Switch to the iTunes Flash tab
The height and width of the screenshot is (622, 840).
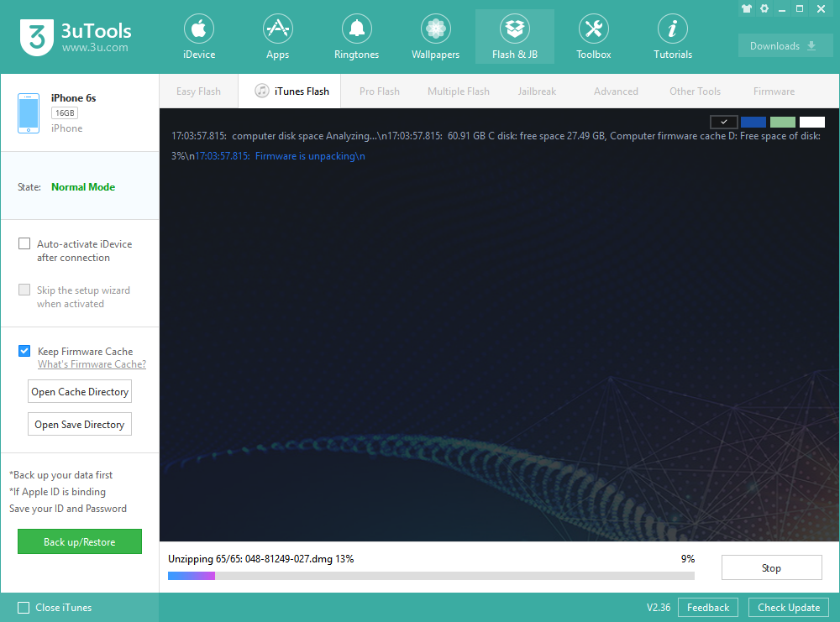(290, 91)
